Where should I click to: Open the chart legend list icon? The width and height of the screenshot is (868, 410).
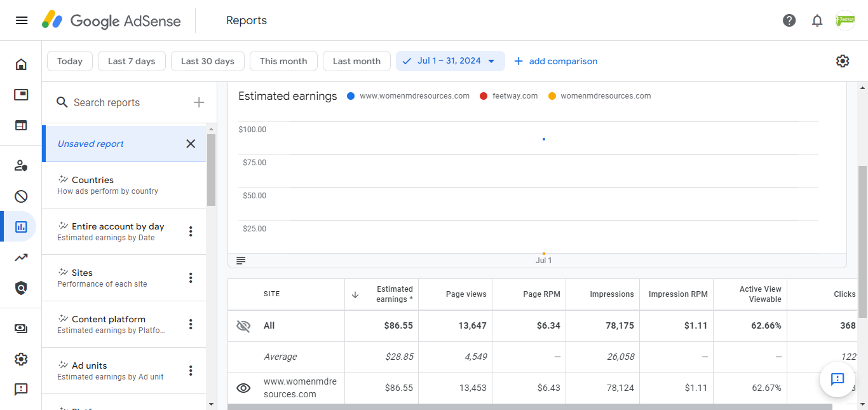tap(241, 261)
